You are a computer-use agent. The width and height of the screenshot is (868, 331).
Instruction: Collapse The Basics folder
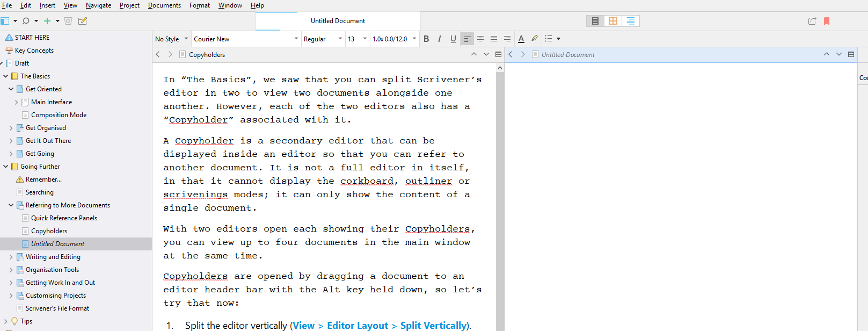pos(6,76)
